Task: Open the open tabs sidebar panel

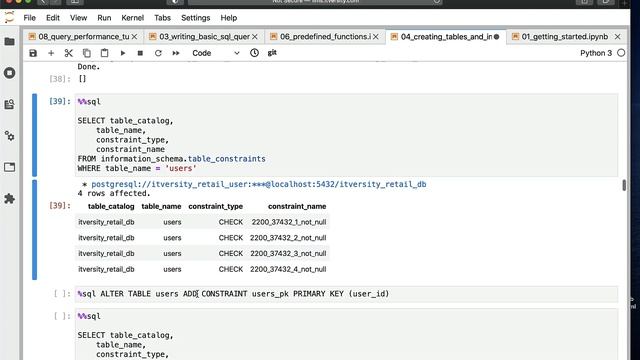Action: click(x=9, y=167)
